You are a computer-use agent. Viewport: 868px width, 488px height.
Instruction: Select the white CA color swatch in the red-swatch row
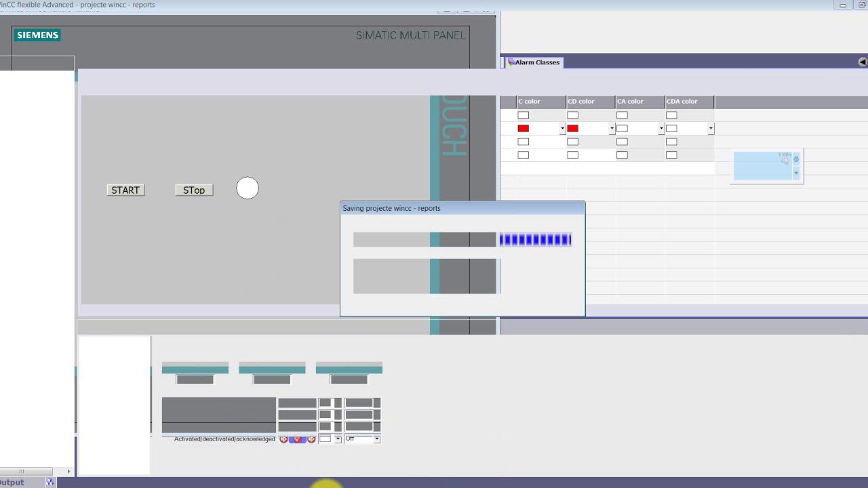[x=622, y=128]
